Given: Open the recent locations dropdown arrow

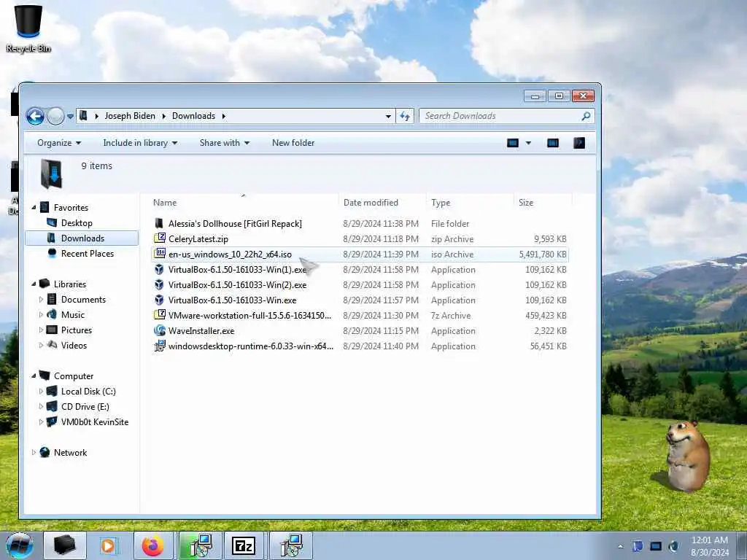Looking at the screenshot, I should point(70,116).
